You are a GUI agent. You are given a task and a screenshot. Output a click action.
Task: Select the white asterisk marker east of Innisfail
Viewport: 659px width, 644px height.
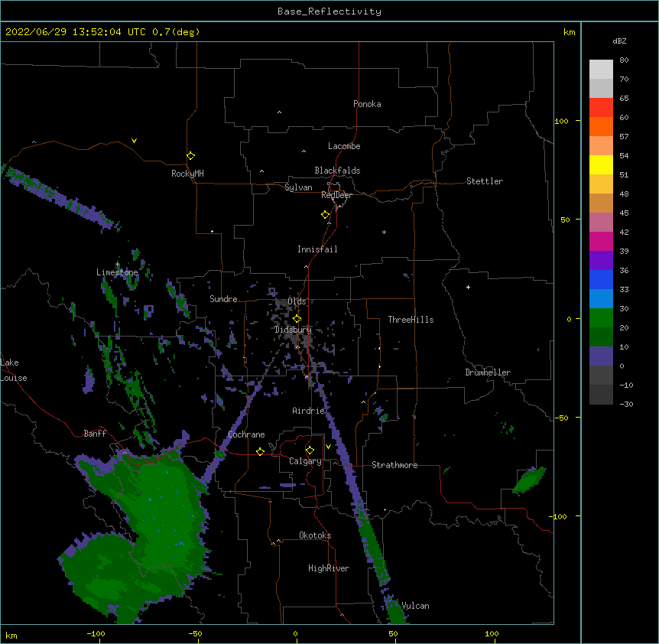[x=384, y=232]
